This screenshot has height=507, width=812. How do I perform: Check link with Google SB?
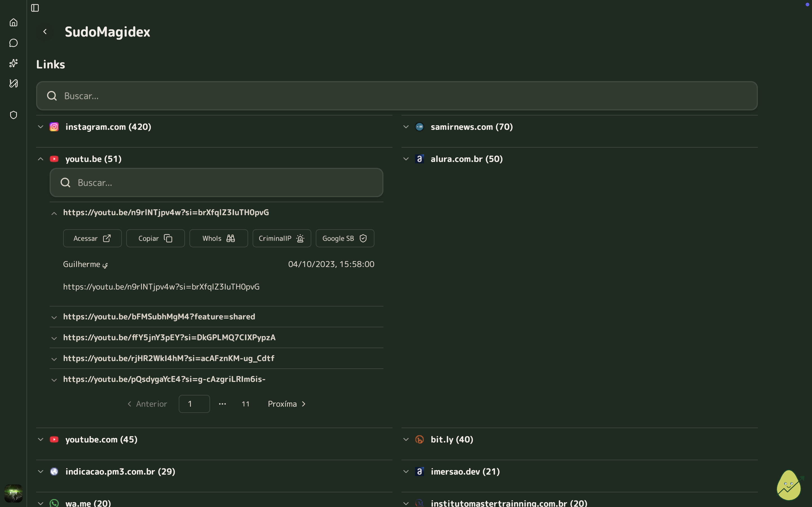345,238
